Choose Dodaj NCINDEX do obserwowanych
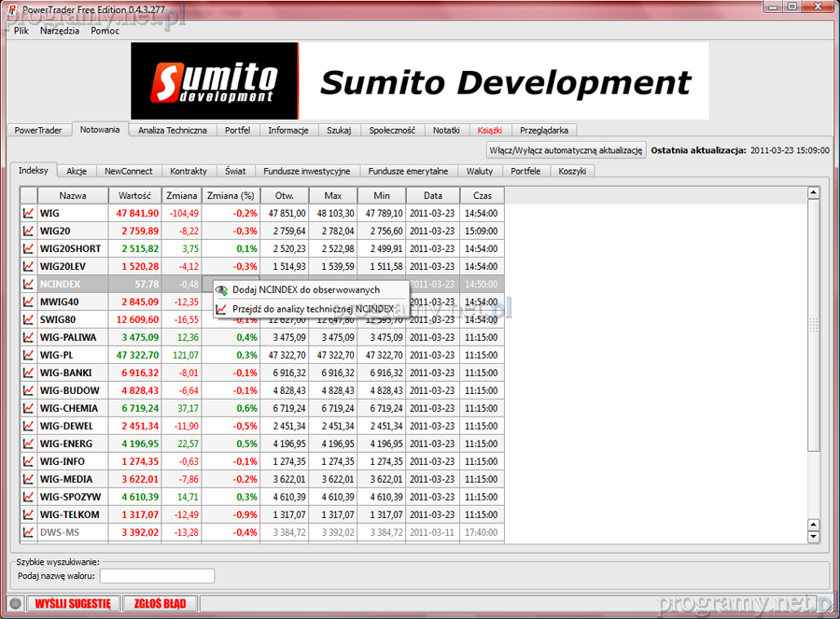The image size is (840, 619). pos(305,290)
